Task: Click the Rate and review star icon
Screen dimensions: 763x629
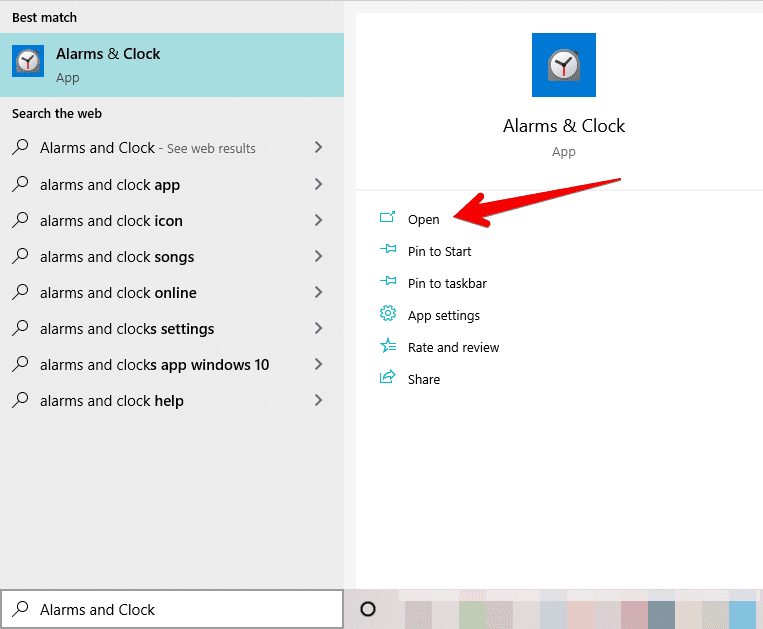Action: point(388,345)
